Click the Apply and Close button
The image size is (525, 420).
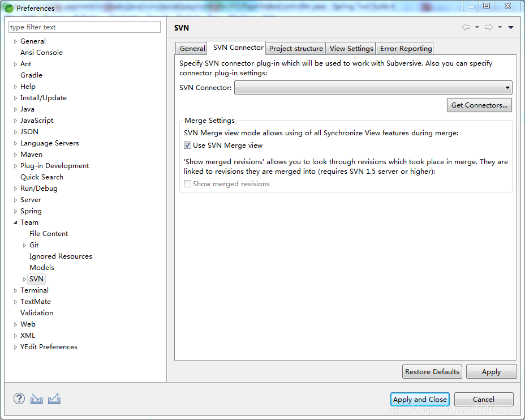tap(420, 399)
